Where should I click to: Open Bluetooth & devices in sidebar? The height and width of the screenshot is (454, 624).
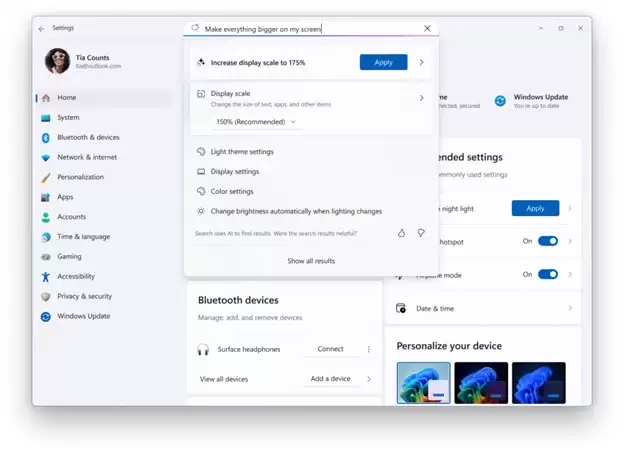tap(87, 137)
